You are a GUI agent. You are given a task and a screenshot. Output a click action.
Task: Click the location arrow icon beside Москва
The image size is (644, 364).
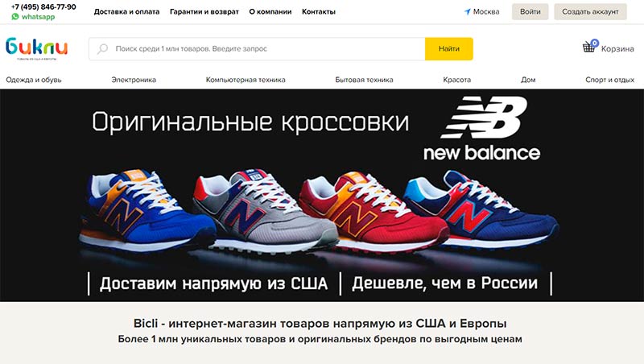pos(468,12)
